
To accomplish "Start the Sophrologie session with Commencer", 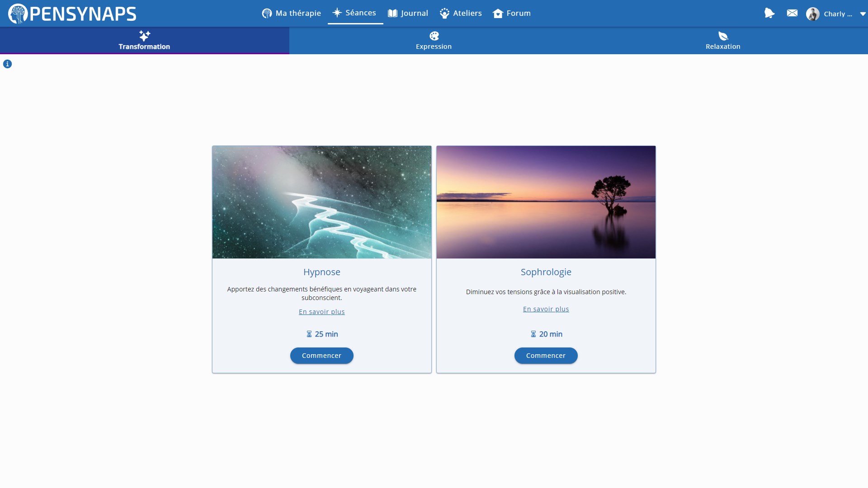I will tap(546, 356).
